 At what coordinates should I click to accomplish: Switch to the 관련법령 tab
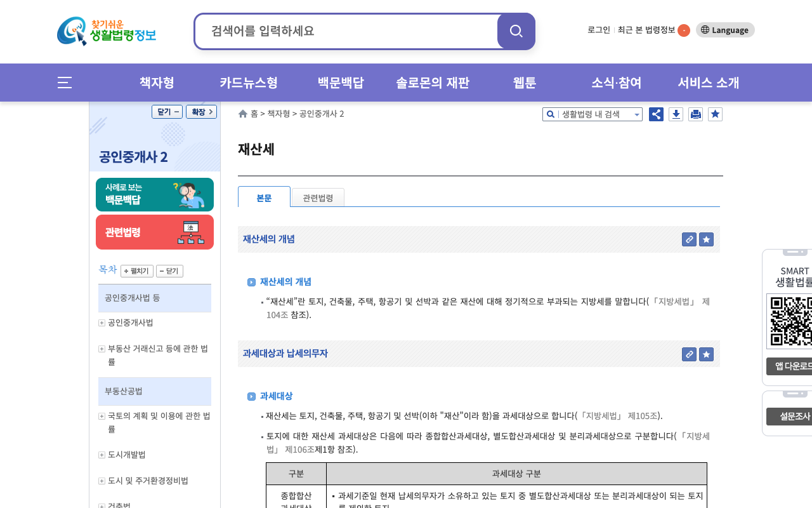tap(318, 197)
